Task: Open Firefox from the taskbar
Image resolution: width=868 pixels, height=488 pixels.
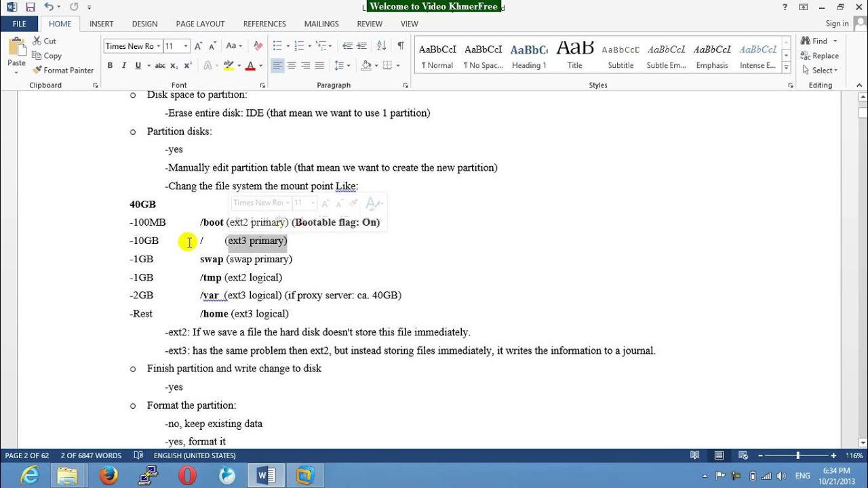Action: [108, 476]
